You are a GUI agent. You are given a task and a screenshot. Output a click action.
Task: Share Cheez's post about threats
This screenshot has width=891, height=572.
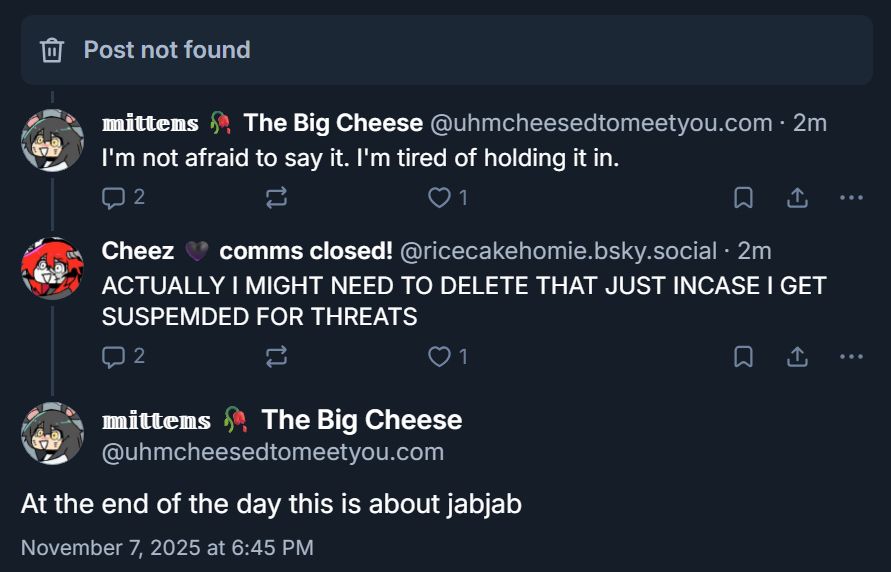797,356
